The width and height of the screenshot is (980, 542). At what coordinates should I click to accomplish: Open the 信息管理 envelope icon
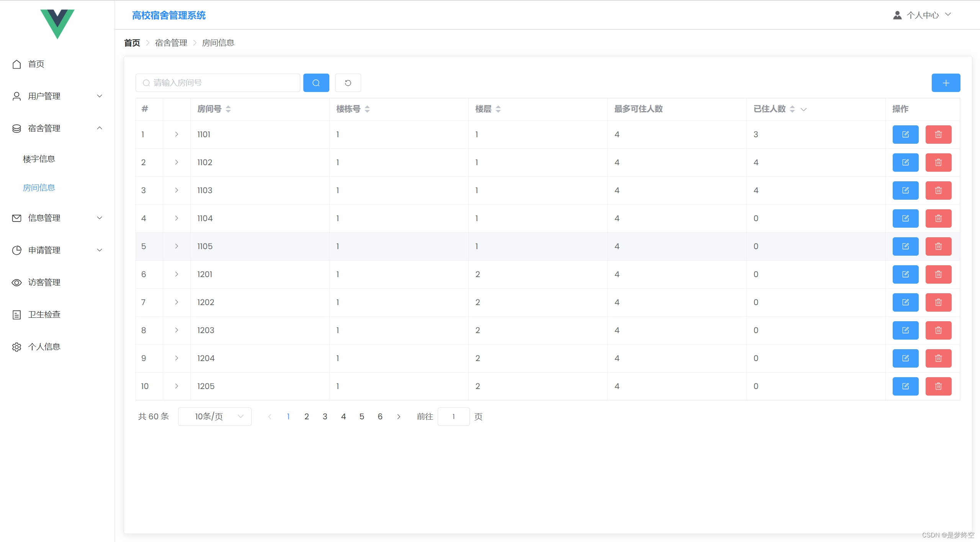click(16, 218)
